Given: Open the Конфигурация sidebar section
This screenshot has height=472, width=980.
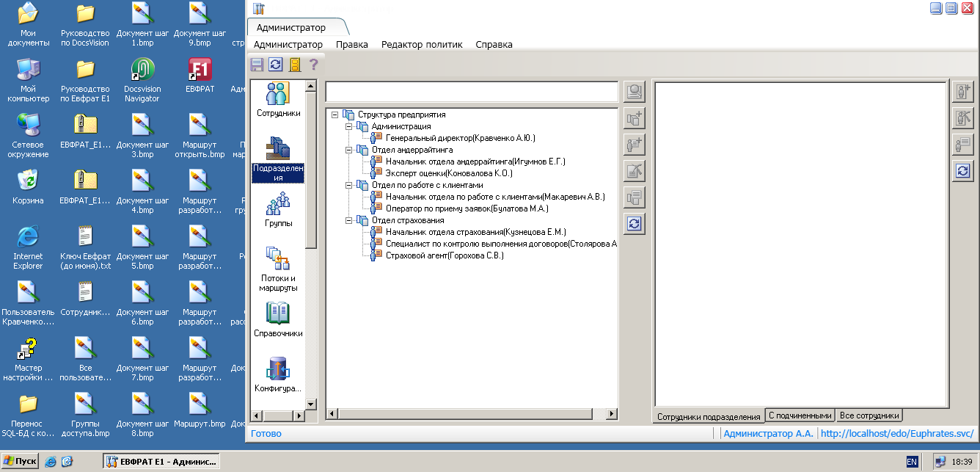Looking at the screenshot, I should coord(278,374).
